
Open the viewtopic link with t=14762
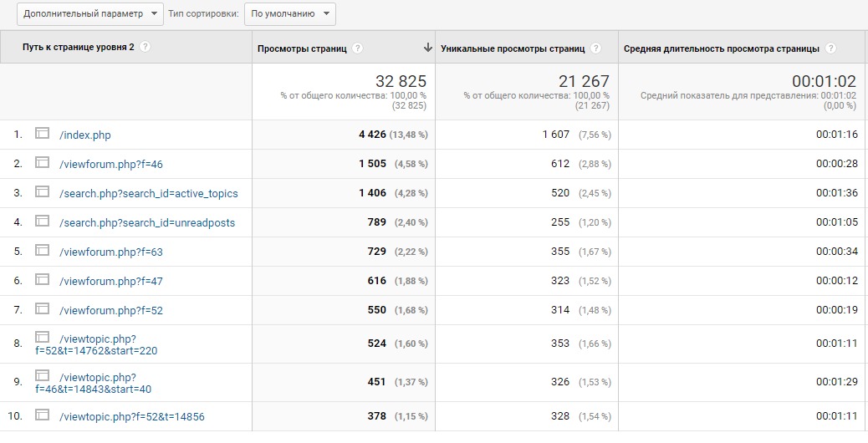click(x=96, y=350)
